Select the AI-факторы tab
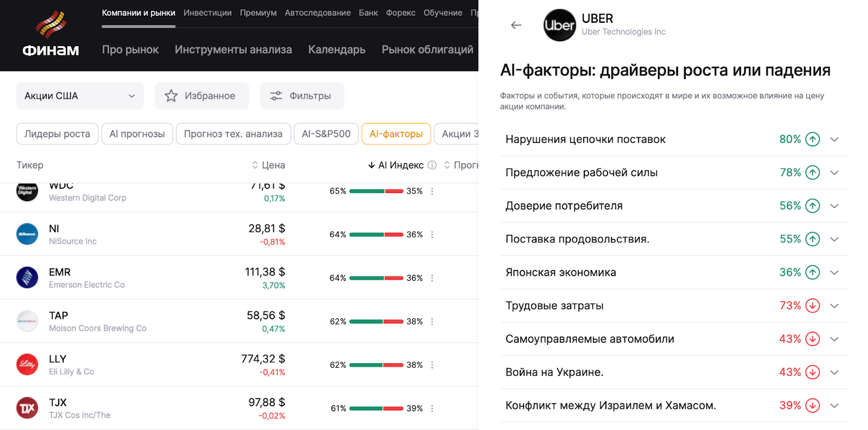868x430 pixels. point(396,134)
